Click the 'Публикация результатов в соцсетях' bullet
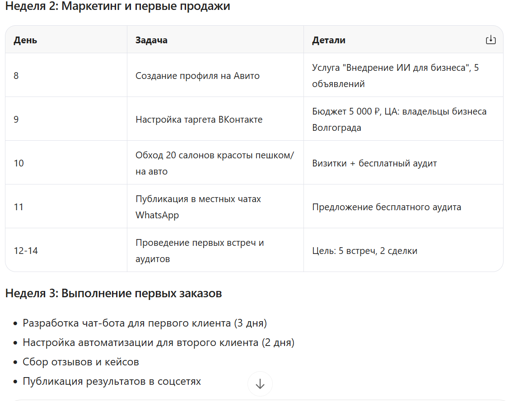This screenshot has height=401, width=532. [x=112, y=381]
